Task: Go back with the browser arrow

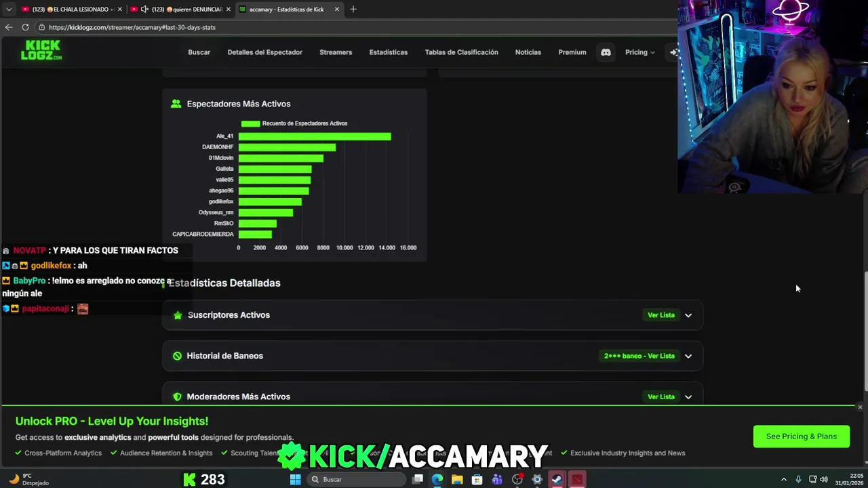Action: 9,27
